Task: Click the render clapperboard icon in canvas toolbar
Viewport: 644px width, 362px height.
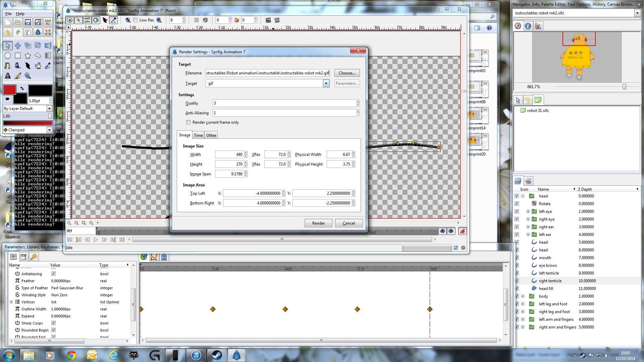Action: click(268, 20)
